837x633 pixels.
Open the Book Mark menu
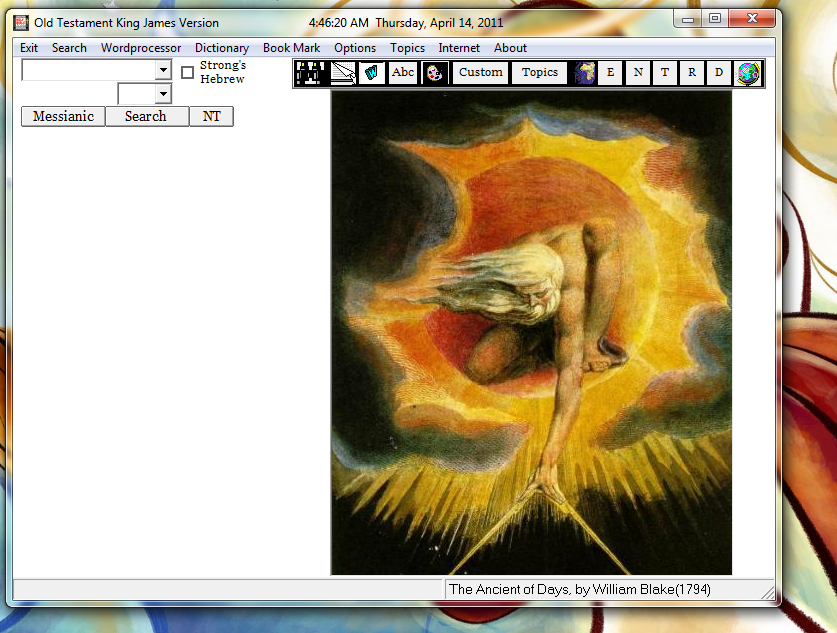(x=291, y=48)
